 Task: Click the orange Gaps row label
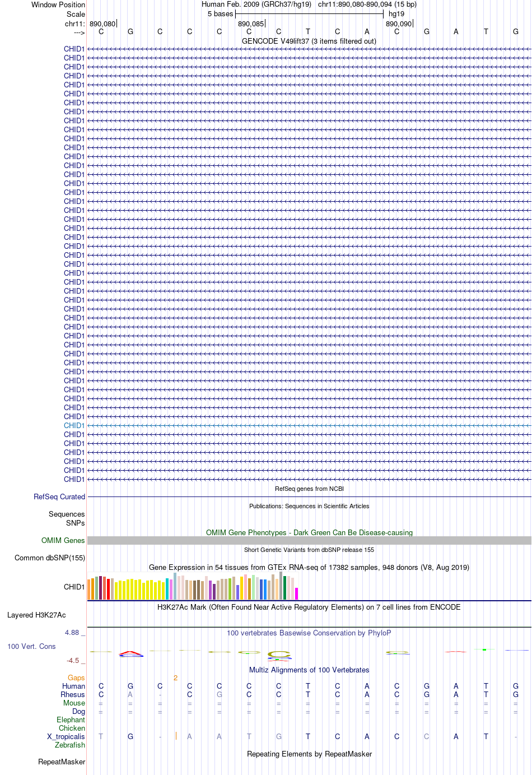click(76, 677)
